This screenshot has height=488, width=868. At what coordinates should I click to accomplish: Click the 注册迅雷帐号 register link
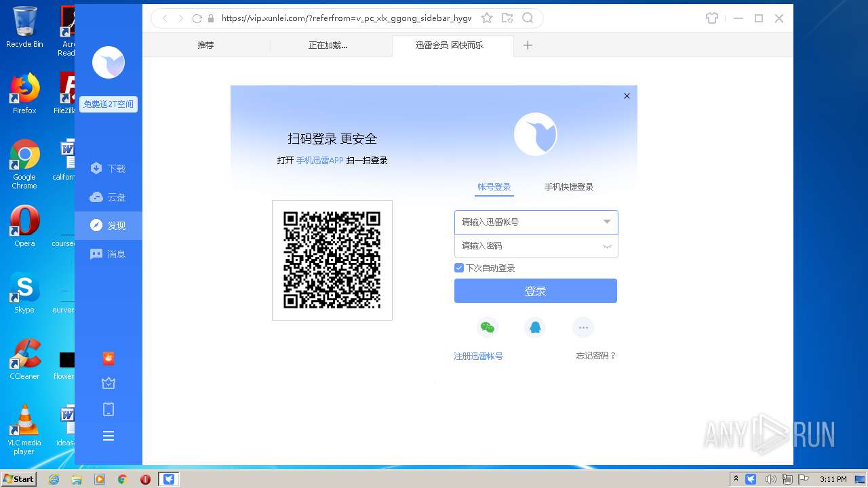[478, 356]
